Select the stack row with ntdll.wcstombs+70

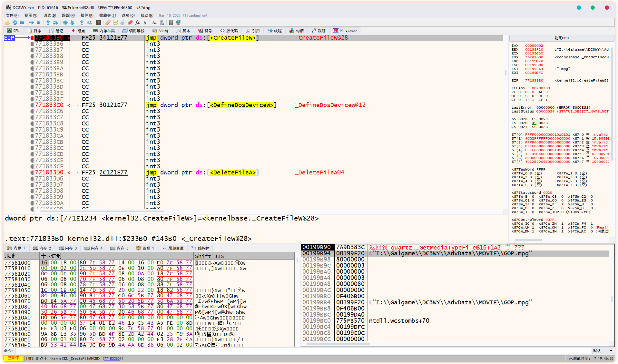455,321
